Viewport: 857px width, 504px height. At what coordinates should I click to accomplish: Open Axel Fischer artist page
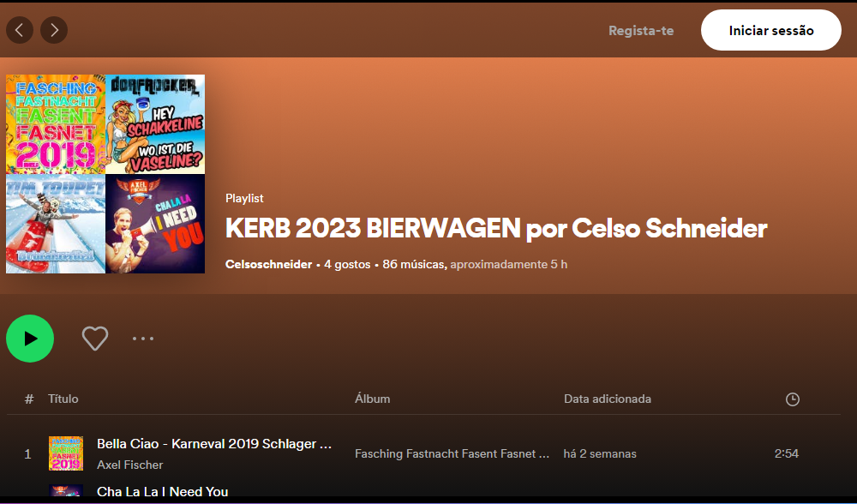click(130, 465)
